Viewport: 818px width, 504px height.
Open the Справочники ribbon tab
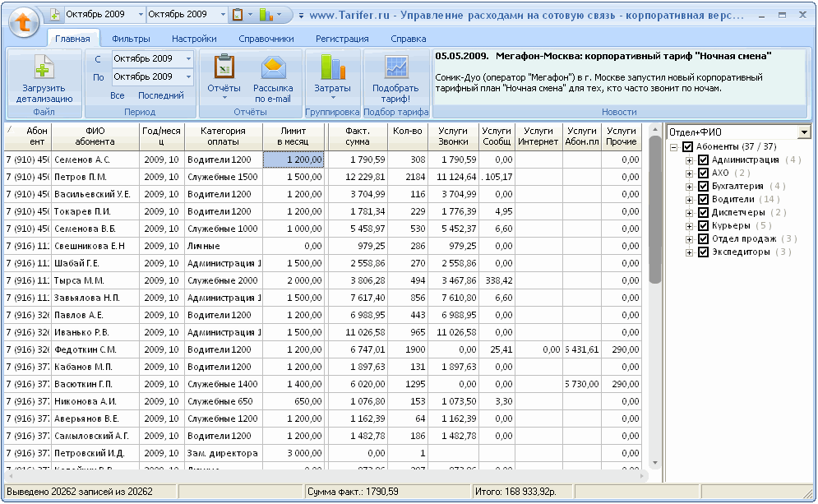(x=266, y=39)
